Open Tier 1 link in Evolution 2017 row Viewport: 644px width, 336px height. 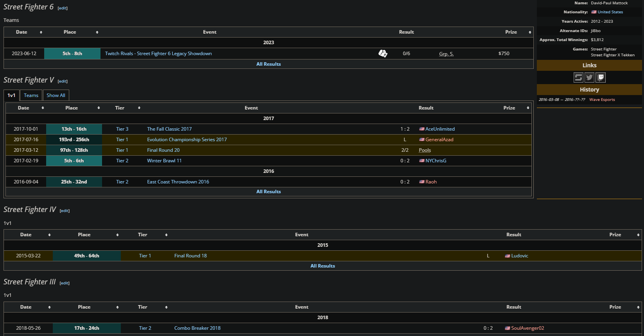click(x=122, y=140)
